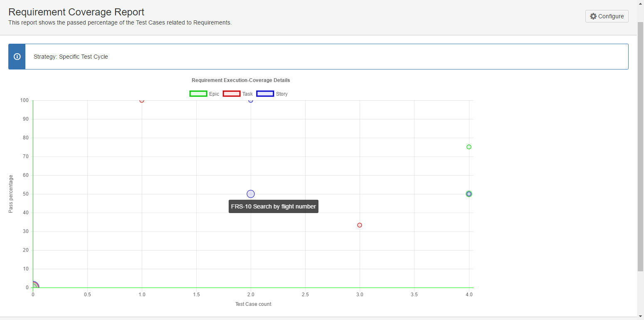
Task: Click the Requirement Coverage Report heading
Action: pos(76,12)
